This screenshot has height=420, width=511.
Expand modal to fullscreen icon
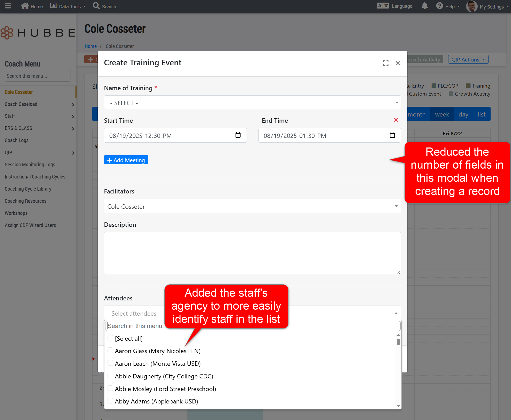click(x=386, y=63)
